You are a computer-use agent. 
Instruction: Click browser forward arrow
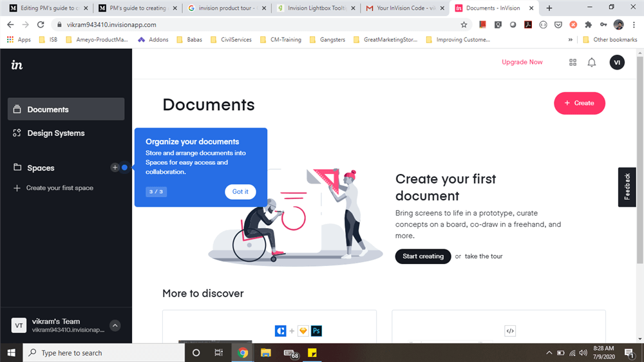tap(26, 24)
